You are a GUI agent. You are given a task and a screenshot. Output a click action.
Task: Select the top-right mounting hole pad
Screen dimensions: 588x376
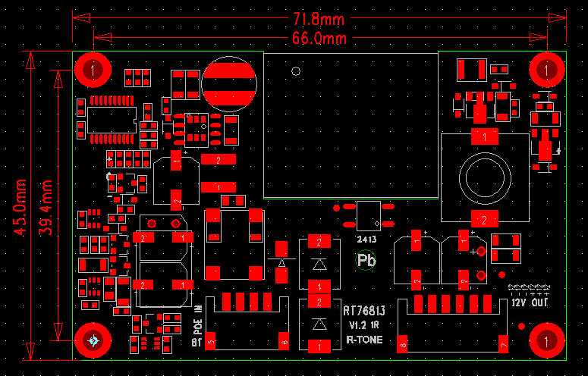pos(546,70)
